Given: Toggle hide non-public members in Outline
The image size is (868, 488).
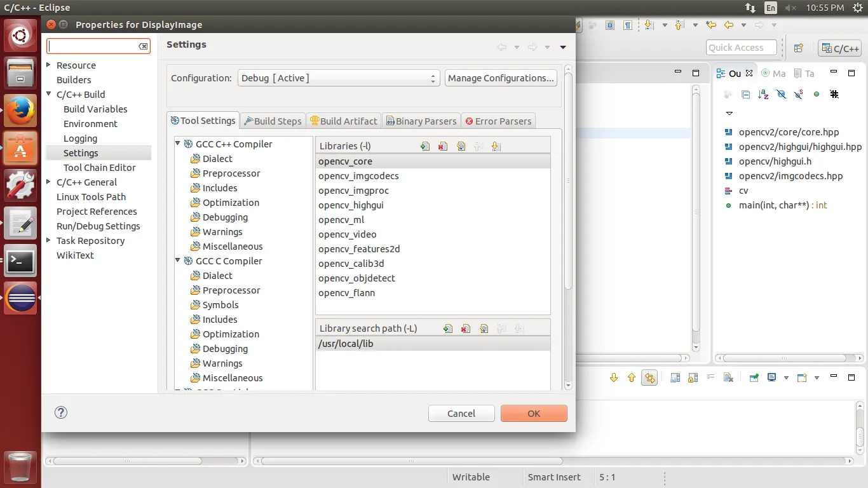Looking at the screenshot, I should (x=817, y=94).
